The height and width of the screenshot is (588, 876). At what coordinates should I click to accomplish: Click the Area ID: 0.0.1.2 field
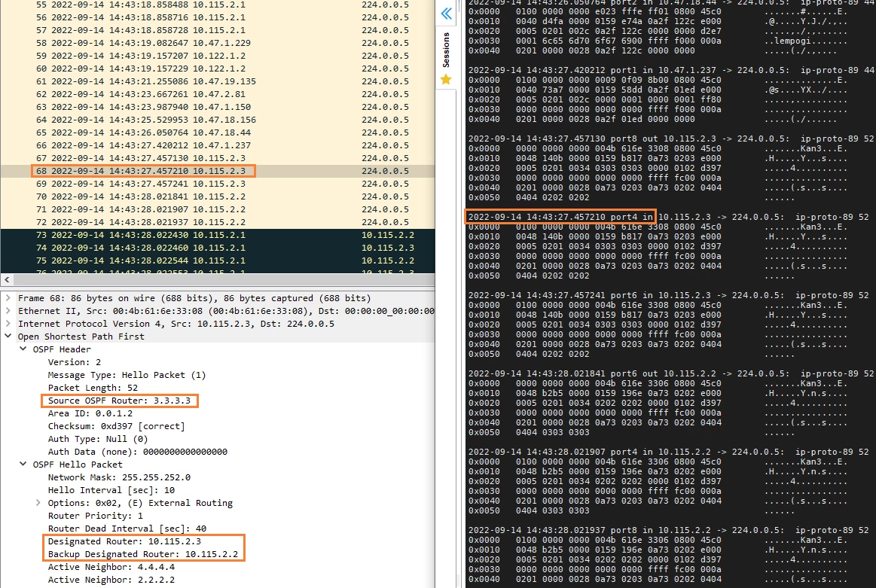click(x=90, y=414)
